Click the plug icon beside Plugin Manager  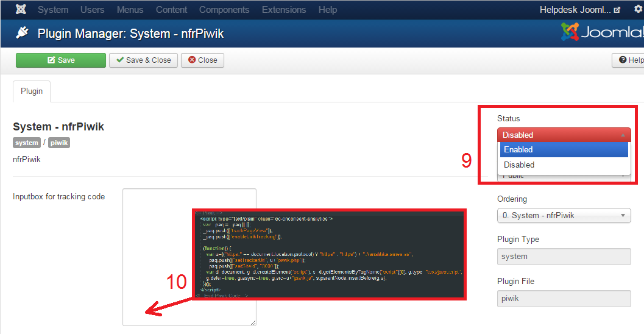pyautogui.click(x=22, y=33)
